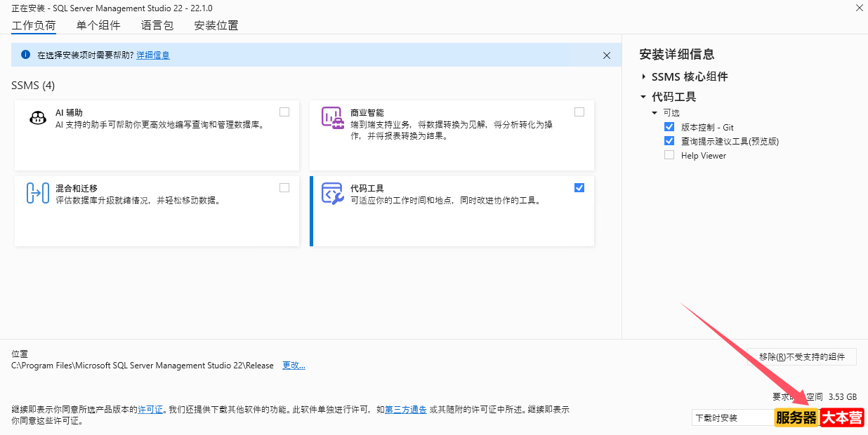Click the 代码工具 code tools icon
This screenshot has width=868, height=435.
(333, 192)
